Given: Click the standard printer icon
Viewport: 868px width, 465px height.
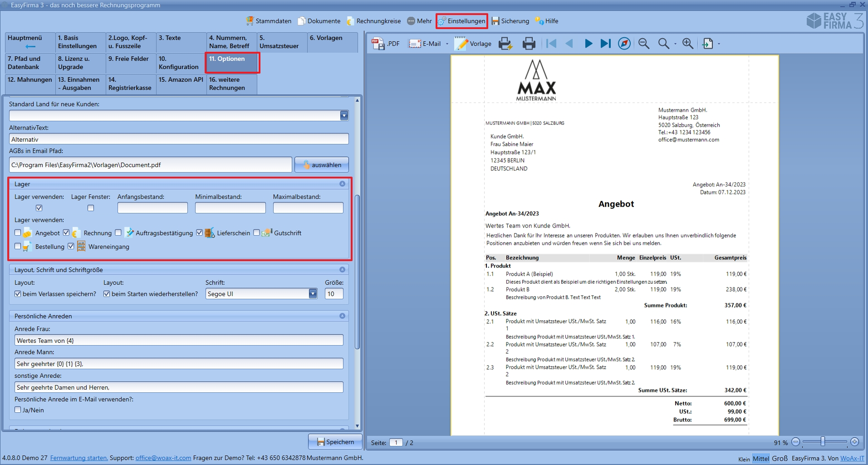Looking at the screenshot, I should tap(529, 44).
